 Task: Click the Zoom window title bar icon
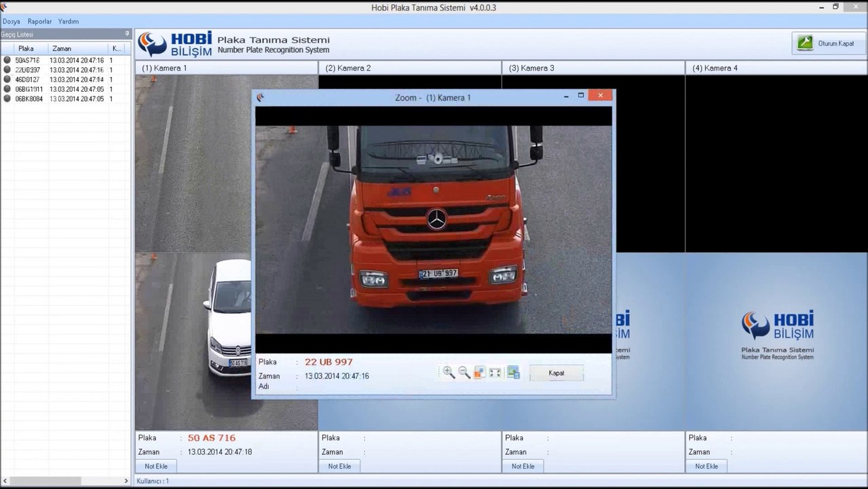260,97
